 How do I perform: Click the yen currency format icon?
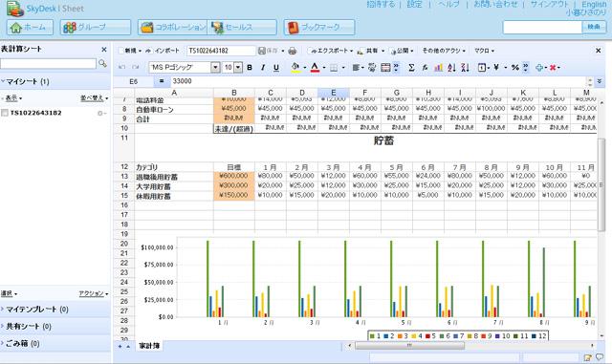pos(496,68)
